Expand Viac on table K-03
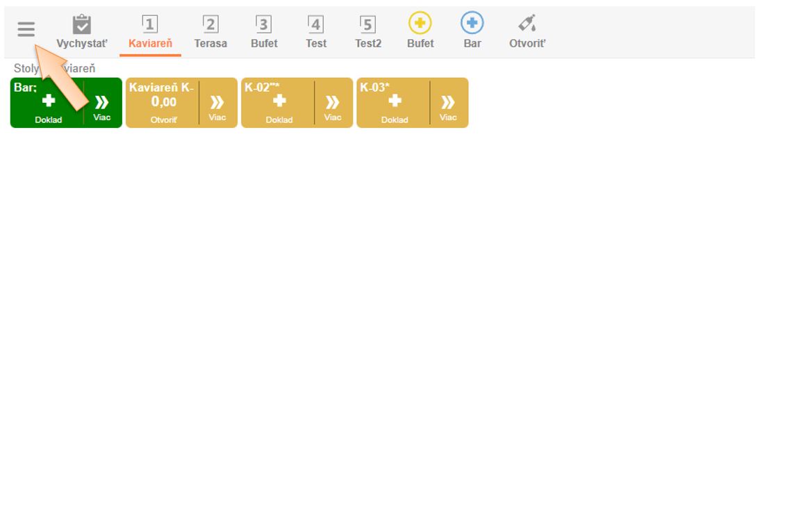This screenshot has height=522, width=812. pyautogui.click(x=448, y=106)
